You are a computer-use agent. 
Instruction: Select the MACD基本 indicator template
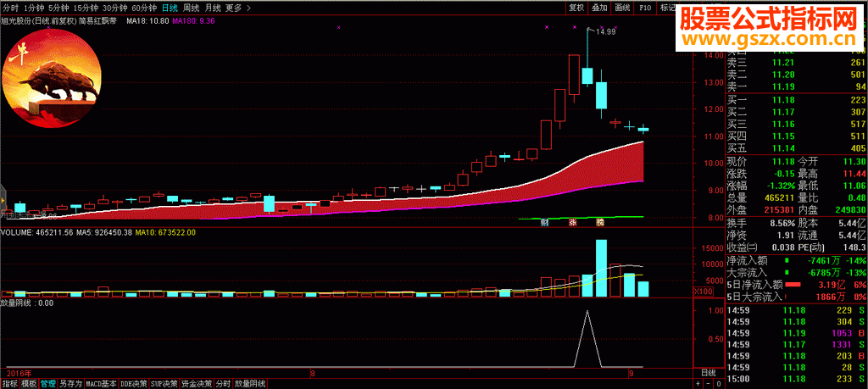point(102,383)
